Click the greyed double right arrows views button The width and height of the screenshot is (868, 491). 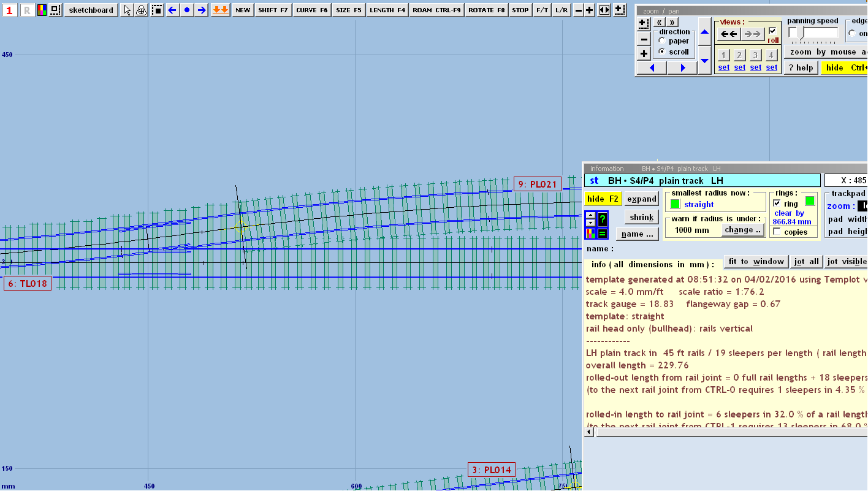753,34
